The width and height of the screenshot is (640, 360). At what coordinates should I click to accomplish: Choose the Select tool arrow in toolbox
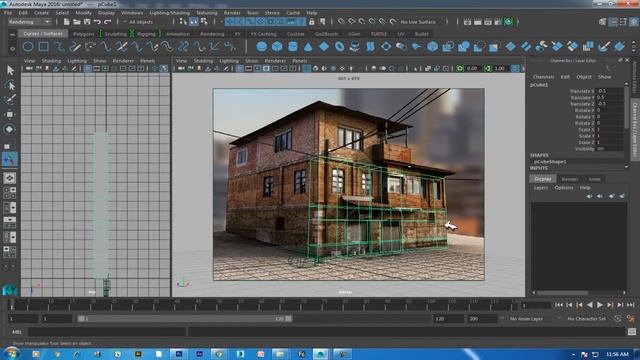[x=10, y=70]
